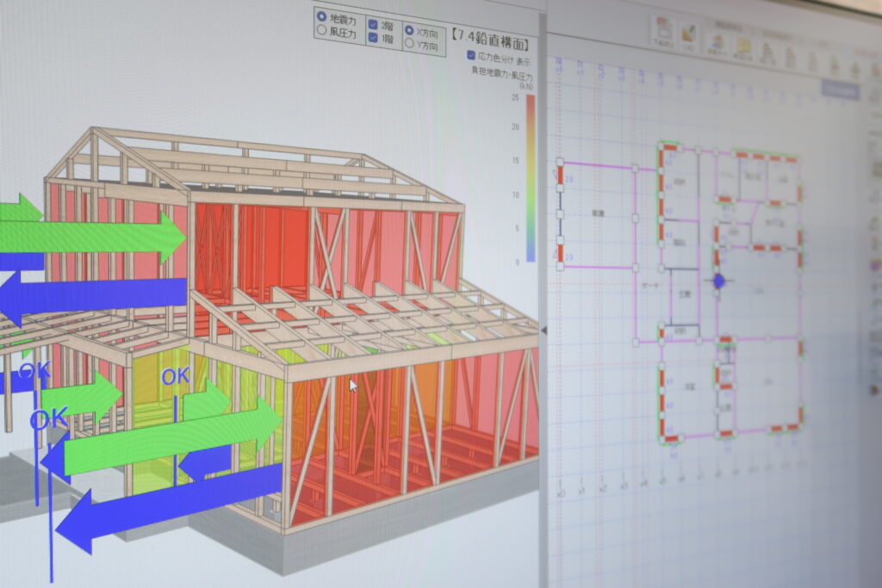Select the 地震力 radio button
Viewport: 882px width, 588px height.
point(321,16)
